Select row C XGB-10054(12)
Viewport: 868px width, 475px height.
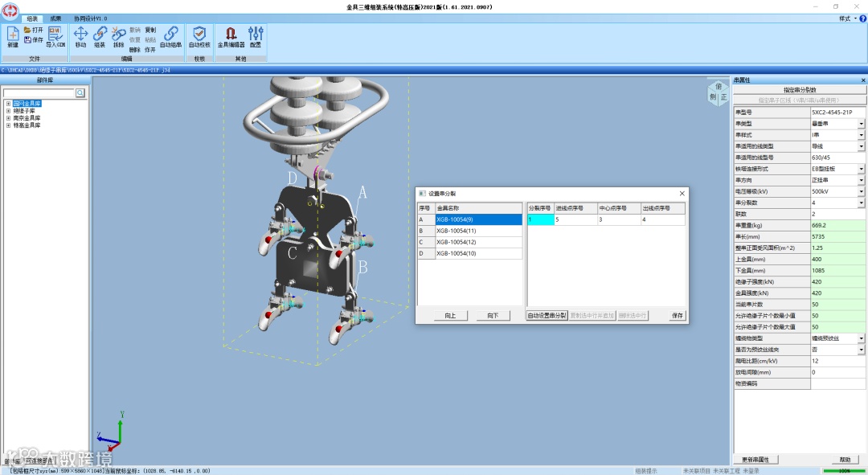tap(469, 242)
